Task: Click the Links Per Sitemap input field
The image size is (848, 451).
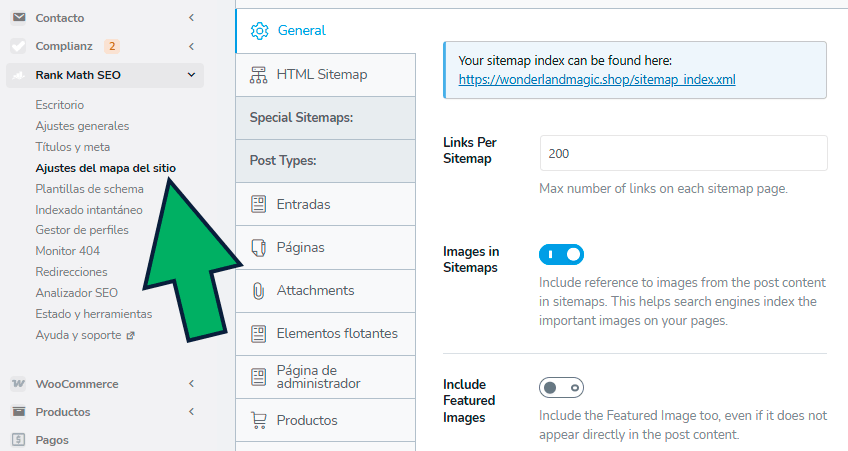Action: click(x=683, y=154)
